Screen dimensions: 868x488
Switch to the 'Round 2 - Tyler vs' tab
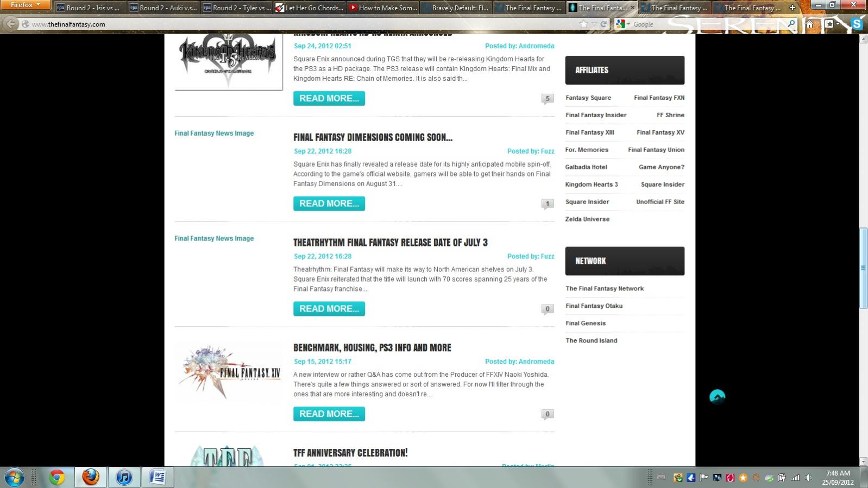tap(236, 8)
